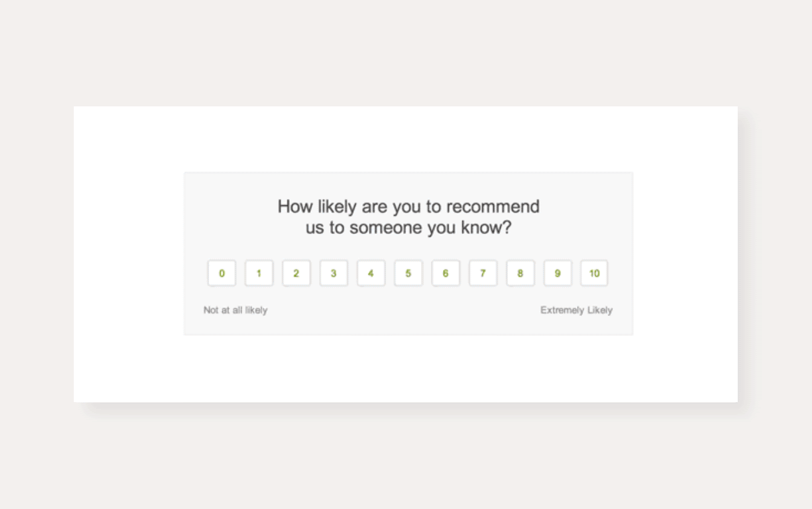Screen dimensions: 812x509
Task: Pick a detractor score of 2
Action: [x=296, y=273]
